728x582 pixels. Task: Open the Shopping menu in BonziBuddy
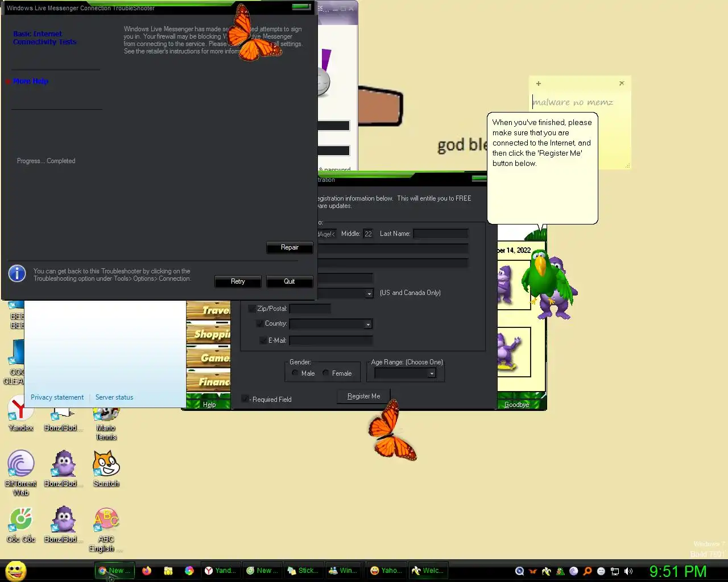pyautogui.click(x=209, y=334)
